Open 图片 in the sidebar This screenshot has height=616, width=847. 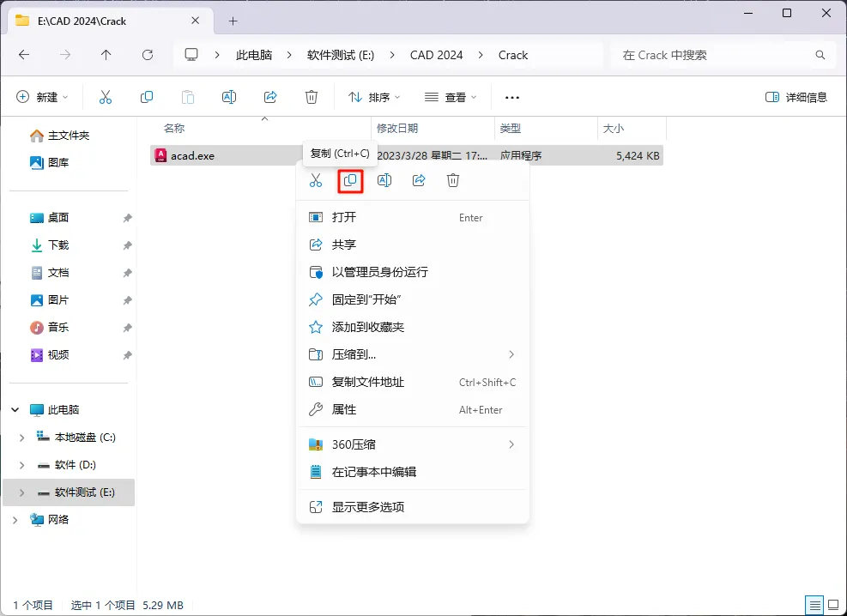pyautogui.click(x=49, y=300)
